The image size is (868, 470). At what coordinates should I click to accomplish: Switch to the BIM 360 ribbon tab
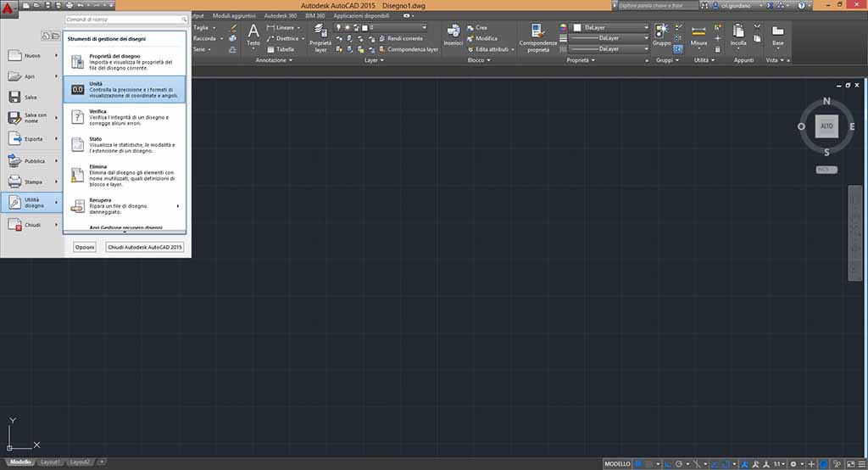pyautogui.click(x=315, y=16)
